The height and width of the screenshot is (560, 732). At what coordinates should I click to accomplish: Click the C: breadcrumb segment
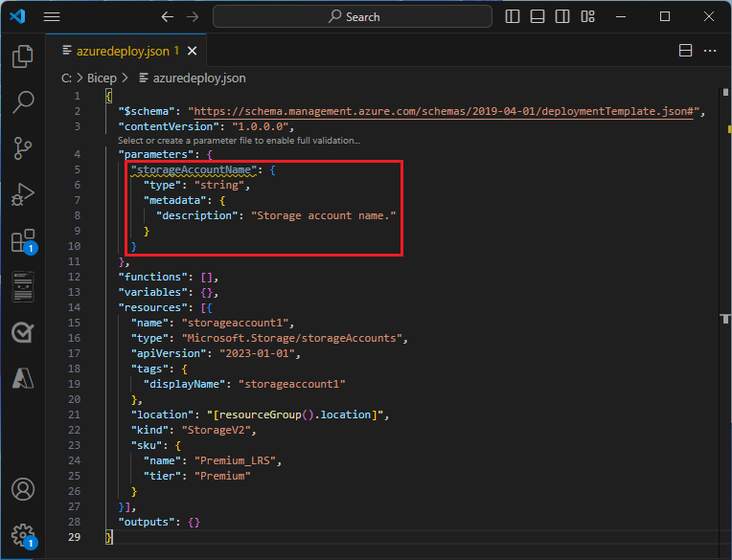point(66,78)
